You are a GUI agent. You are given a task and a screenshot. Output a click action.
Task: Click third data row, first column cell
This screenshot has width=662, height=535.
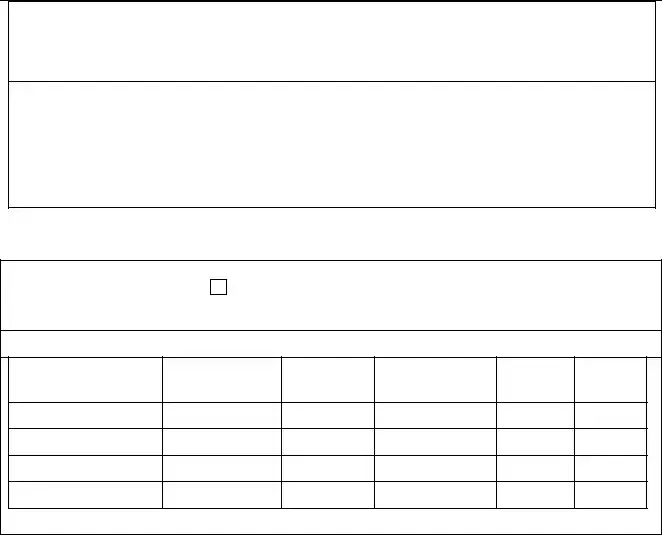(85, 468)
